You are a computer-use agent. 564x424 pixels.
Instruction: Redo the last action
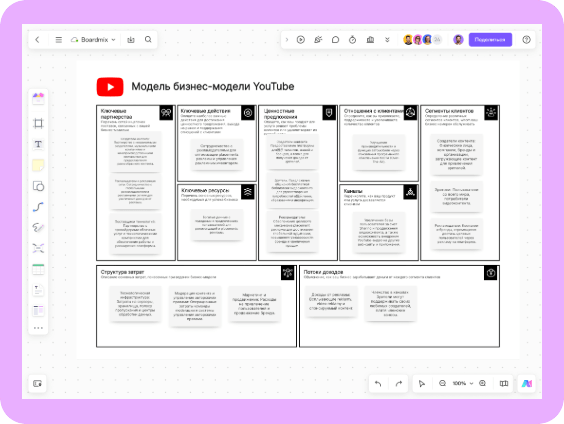[x=399, y=383]
